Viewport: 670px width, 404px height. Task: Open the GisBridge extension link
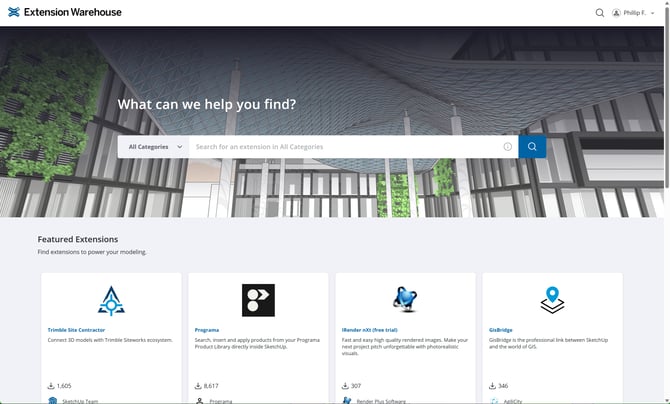[500, 330]
